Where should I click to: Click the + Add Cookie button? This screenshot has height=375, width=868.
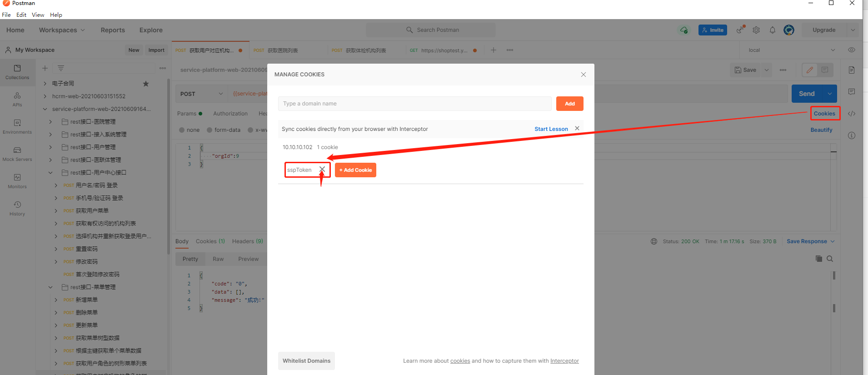pyautogui.click(x=355, y=170)
